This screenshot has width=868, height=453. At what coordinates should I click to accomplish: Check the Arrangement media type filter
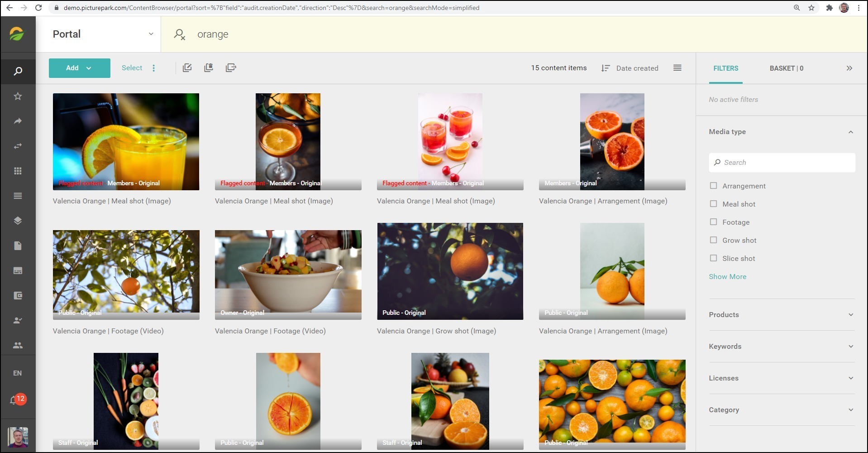click(x=713, y=186)
